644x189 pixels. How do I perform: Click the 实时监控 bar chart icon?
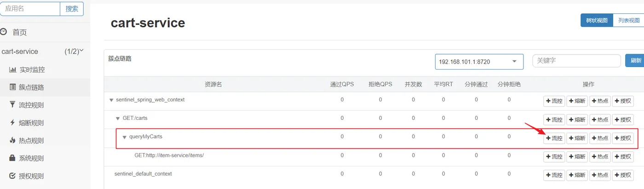tap(13, 70)
